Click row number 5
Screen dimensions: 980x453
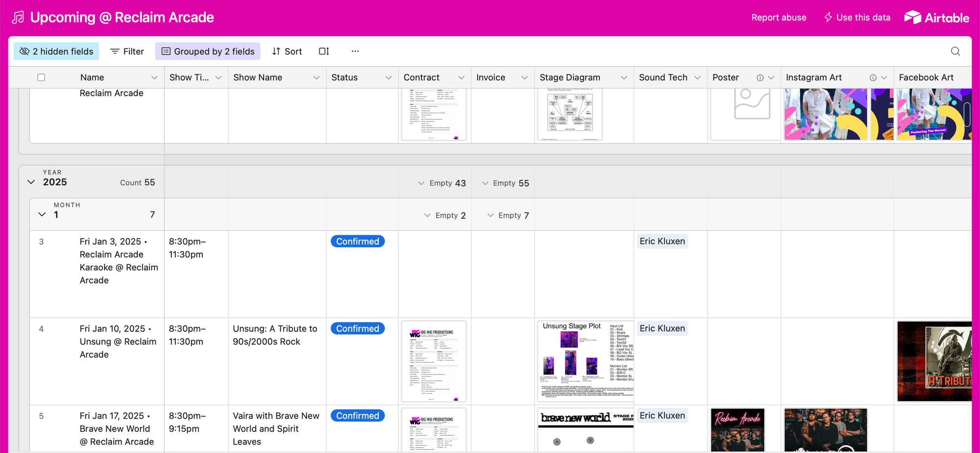(41, 416)
